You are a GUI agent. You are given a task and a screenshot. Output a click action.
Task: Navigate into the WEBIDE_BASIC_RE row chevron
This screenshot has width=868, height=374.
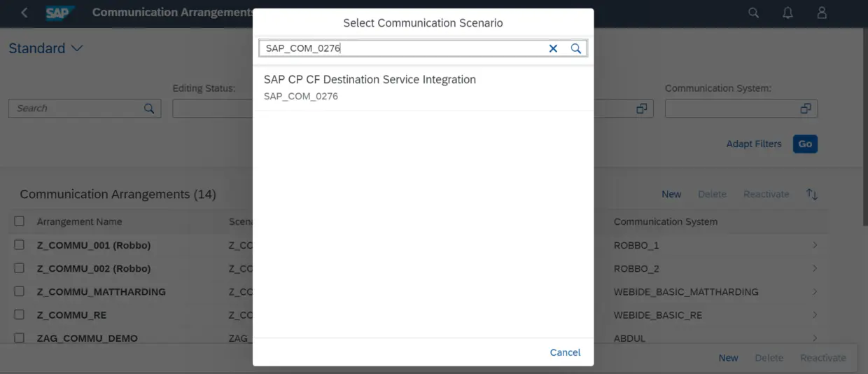tap(815, 315)
